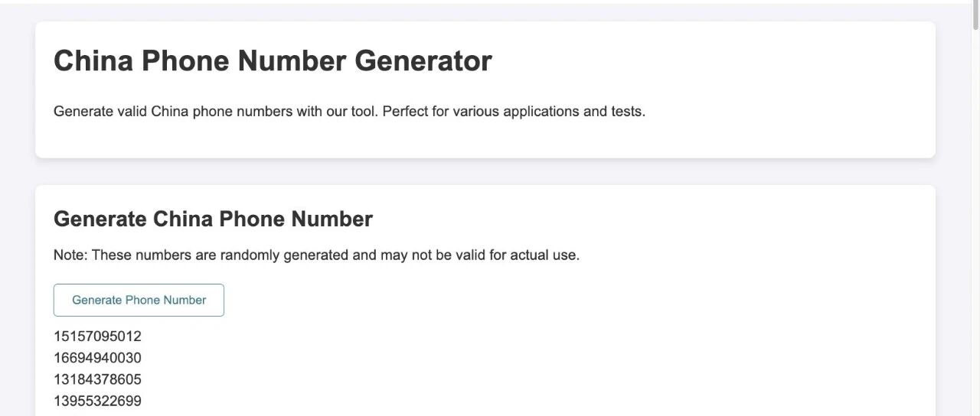
Task: Click the phrase "randomly generated" in the note
Action: click(284, 255)
